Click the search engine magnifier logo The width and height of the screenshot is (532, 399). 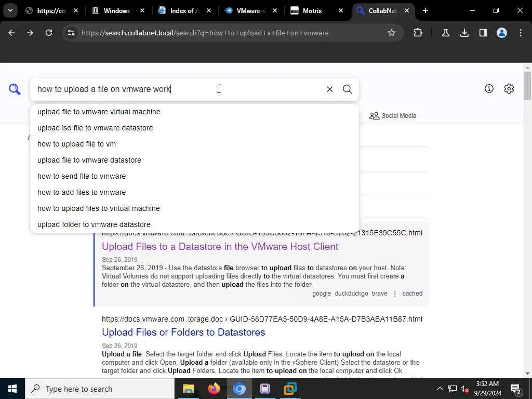coord(15,89)
